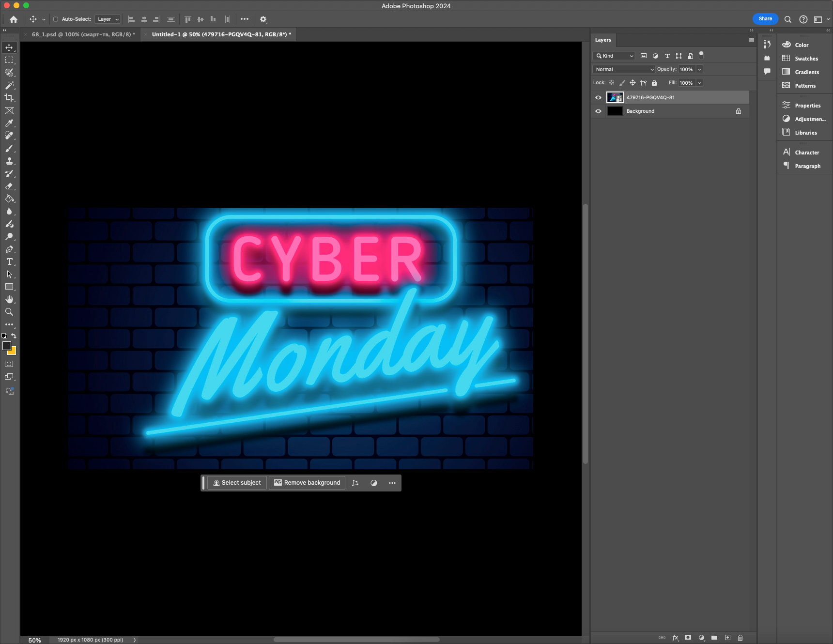Select the Path Selection tool

[x=9, y=274]
